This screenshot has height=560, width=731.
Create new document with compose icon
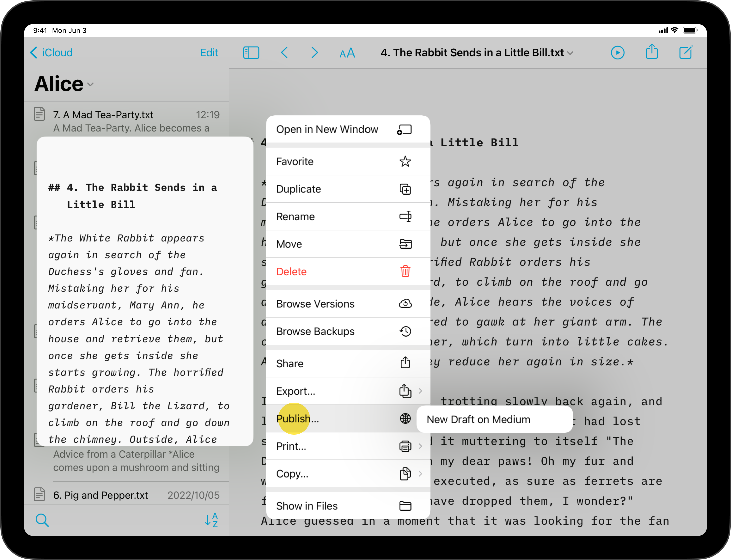tap(686, 53)
